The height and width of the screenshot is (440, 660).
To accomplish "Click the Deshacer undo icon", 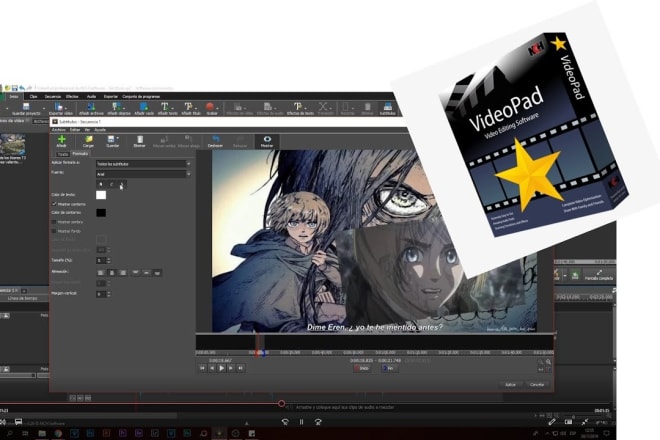I will 215,140.
